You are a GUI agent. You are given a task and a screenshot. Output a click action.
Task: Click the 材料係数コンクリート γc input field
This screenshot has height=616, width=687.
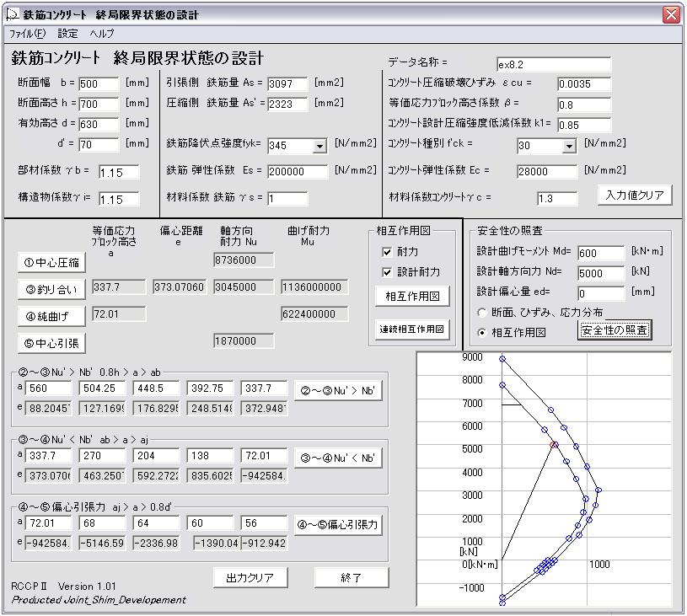pyautogui.click(x=557, y=199)
